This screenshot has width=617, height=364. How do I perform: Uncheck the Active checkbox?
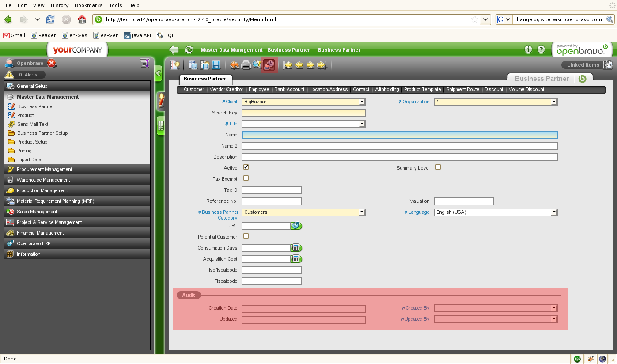tap(246, 167)
